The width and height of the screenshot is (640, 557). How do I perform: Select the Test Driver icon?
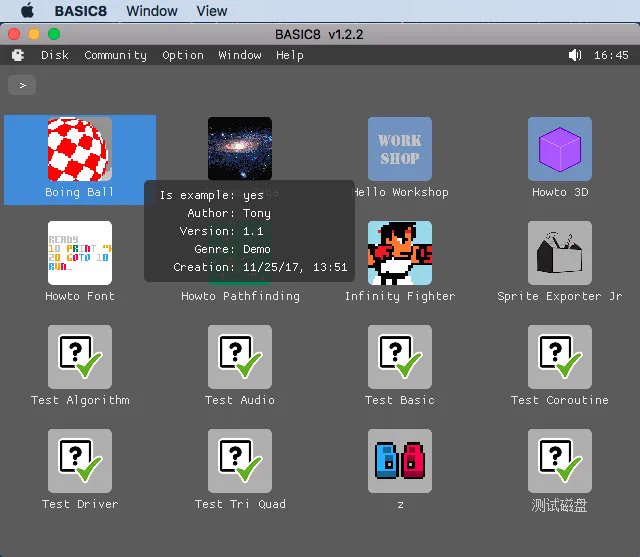[x=80, y=461]
